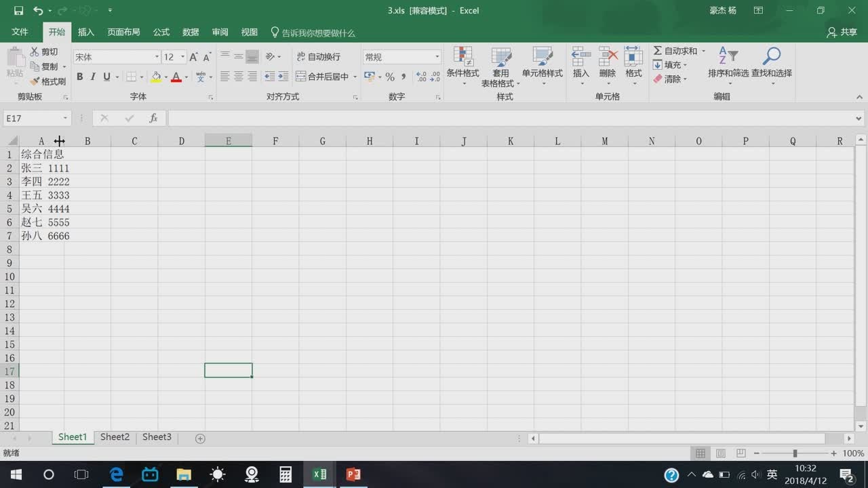Switch to the Sheet2 tab

(x=115, y=437)
